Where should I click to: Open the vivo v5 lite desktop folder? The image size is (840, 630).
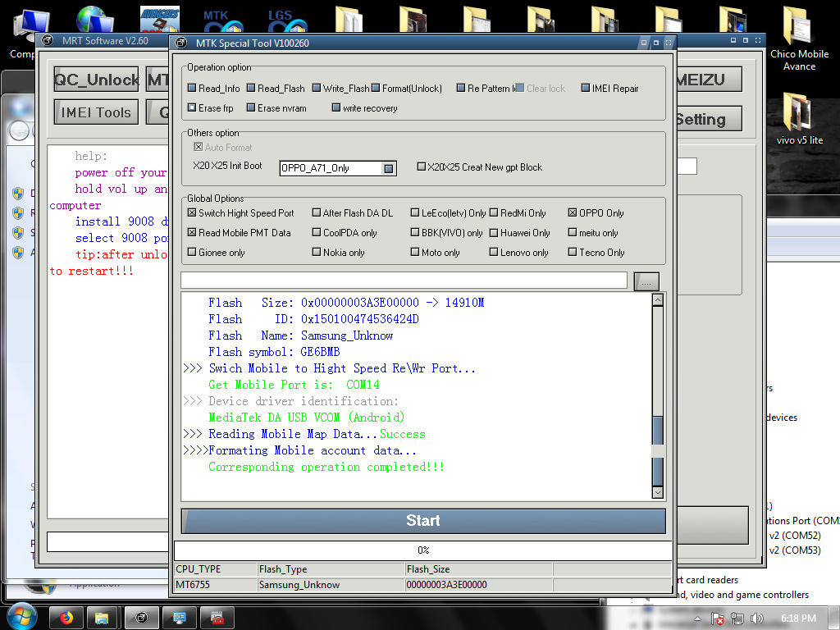(799, 118)
